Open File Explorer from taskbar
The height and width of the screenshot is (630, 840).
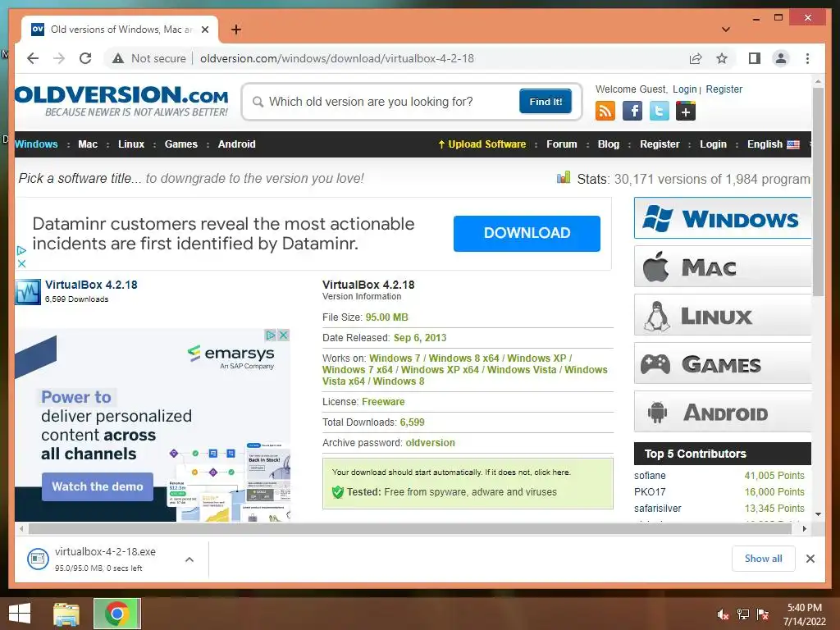pyautogui.click(x=66, y=614)
